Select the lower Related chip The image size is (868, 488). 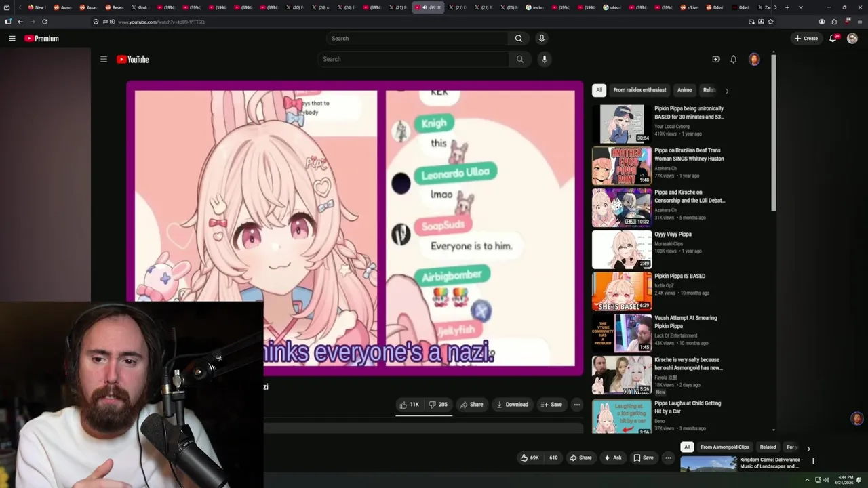[768, 447]
